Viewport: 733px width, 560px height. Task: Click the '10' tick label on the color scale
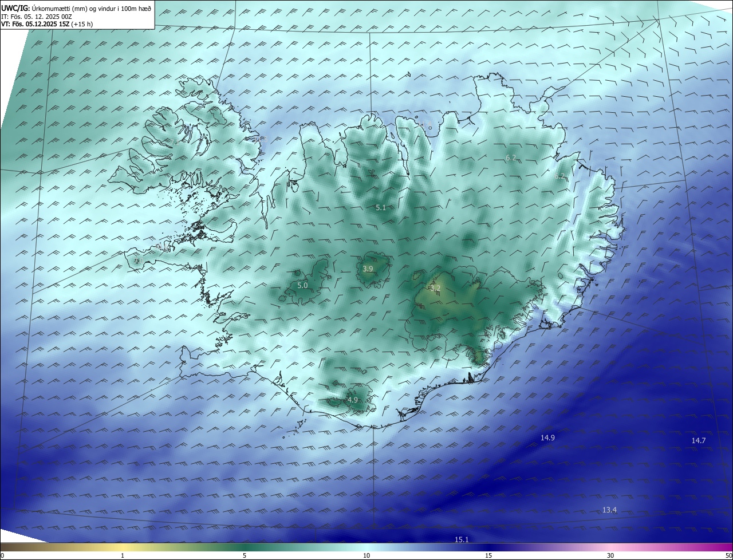point(366,555)
